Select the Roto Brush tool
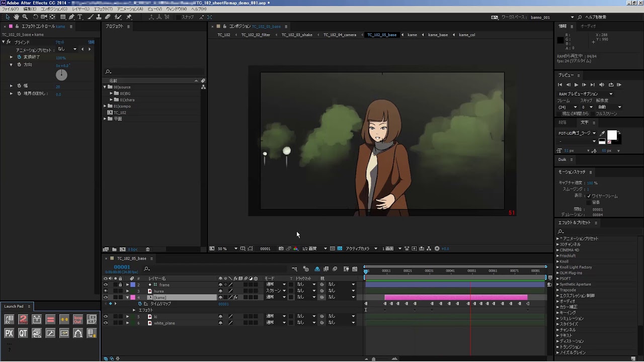Viewport: 644px width, 362px height. point(118,17)
